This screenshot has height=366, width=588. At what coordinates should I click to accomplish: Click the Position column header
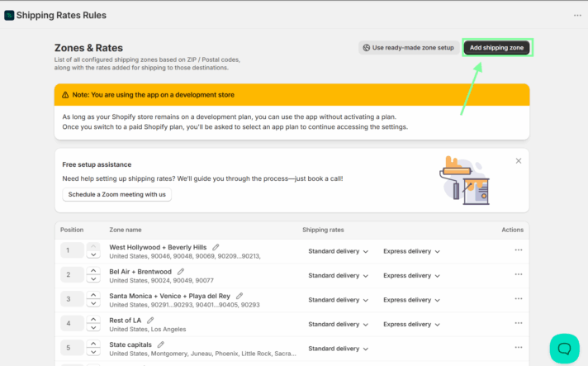pos(72,230)
